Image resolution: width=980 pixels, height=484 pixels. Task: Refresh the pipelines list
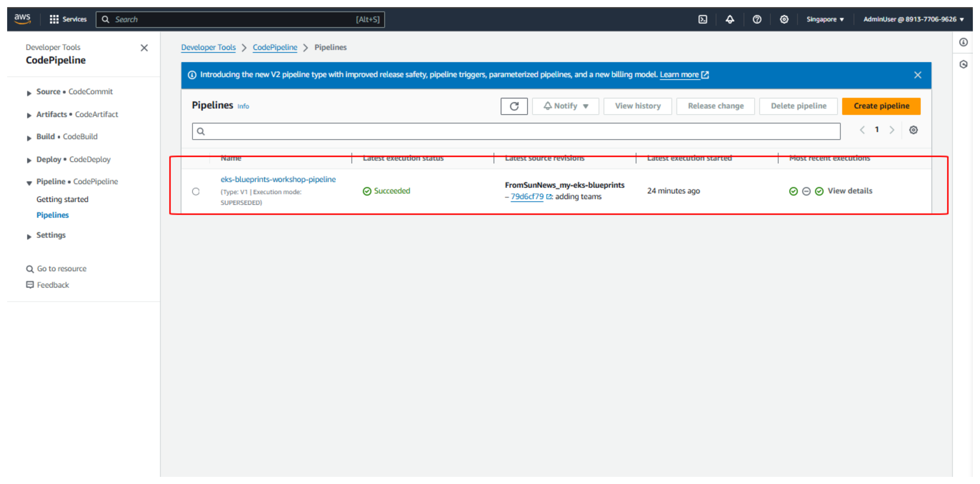[x=514, y=106]
